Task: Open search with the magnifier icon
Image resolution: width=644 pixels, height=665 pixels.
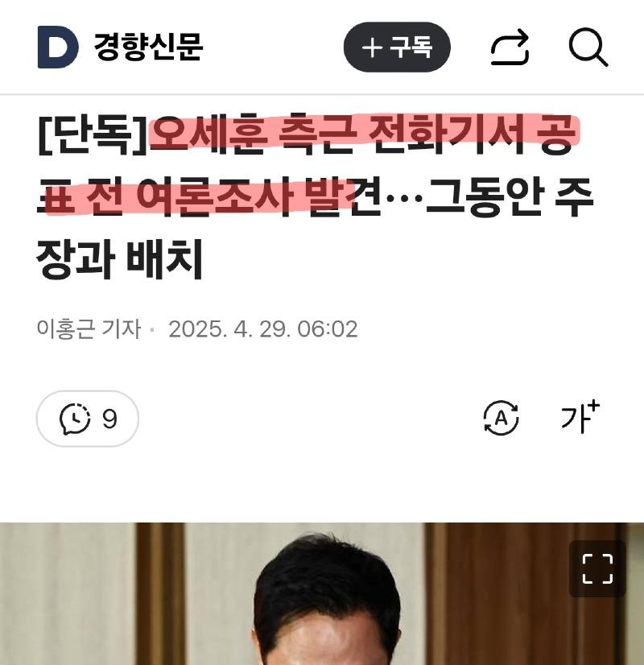Action: [588, 47]
